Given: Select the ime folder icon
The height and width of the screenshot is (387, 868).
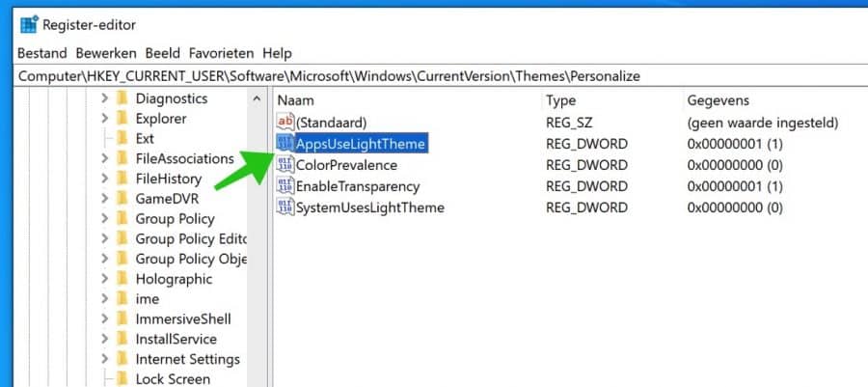Looking at the screenshot, I should pos(122,299).
